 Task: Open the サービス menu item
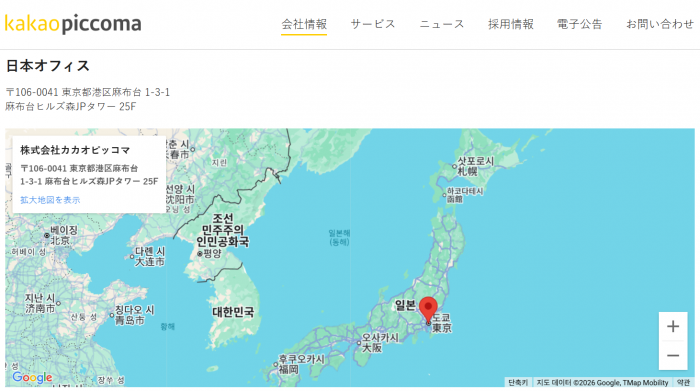pos(373,24)
